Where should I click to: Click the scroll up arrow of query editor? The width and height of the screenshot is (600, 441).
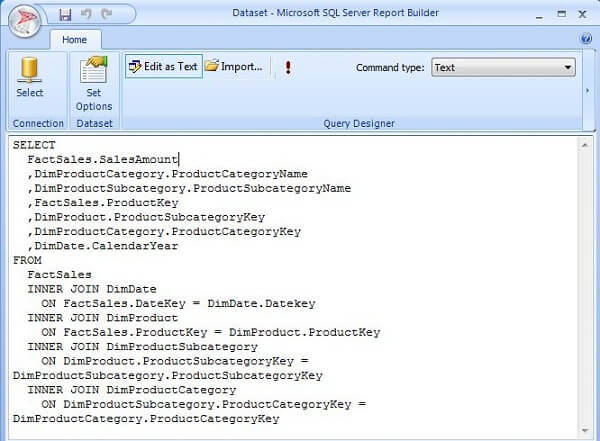pos(585,145)
